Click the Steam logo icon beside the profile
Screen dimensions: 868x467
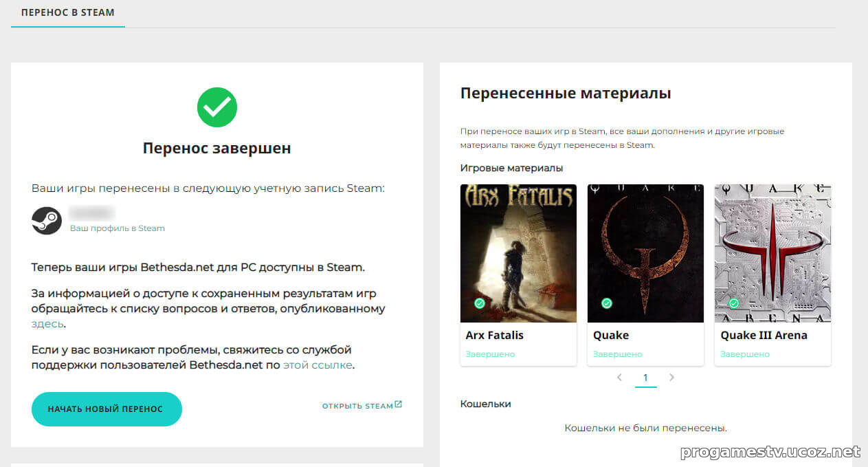tap(47, 219)
